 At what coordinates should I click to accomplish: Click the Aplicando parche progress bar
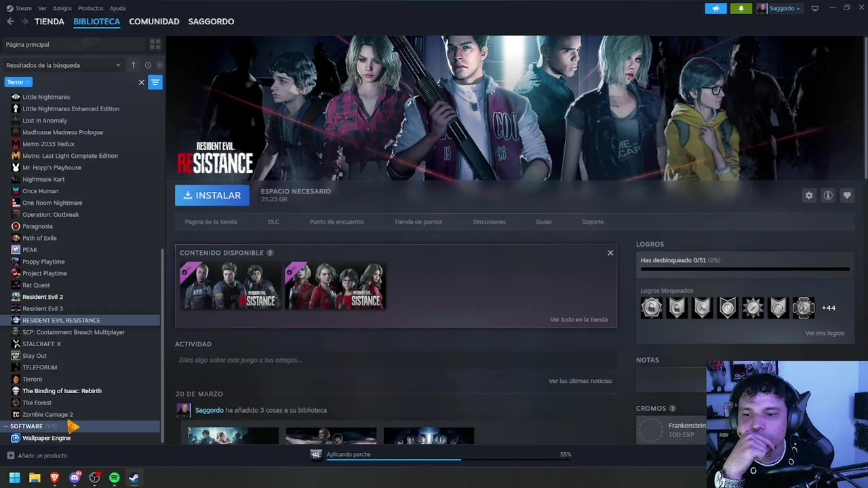[x=448, y=460]
